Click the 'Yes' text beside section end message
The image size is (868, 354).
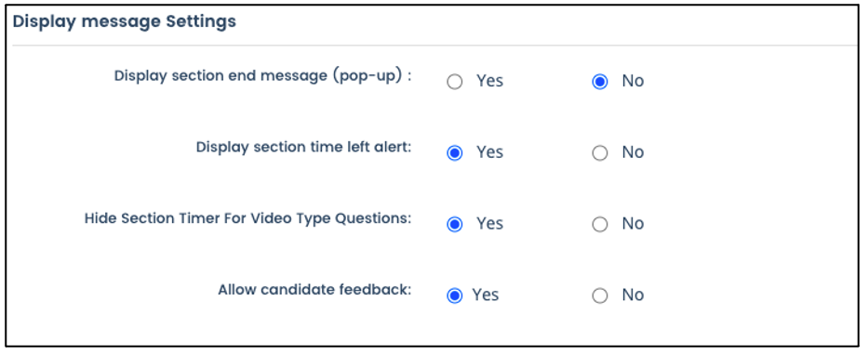click(x=490, y=82)
